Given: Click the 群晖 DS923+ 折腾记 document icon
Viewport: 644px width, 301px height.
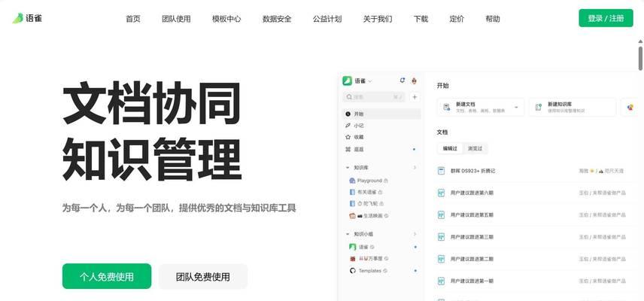Looking at the screenshot, I should [x=442, y=170].
